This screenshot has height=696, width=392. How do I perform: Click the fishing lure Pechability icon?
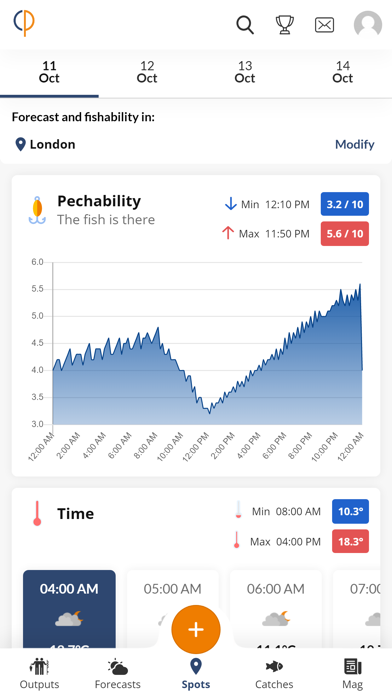click(x=37, y=210)
